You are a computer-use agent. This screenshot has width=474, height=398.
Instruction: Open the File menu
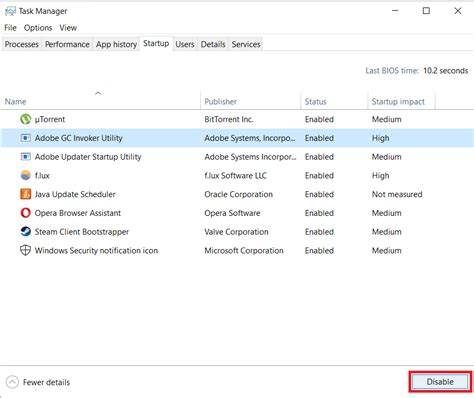10,28
